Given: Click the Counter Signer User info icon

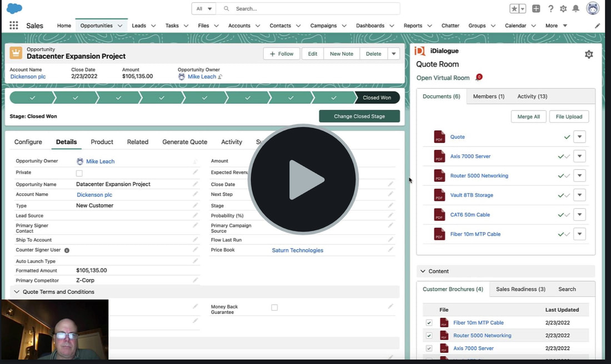Looking at the screenshot, I should (67, 250).
